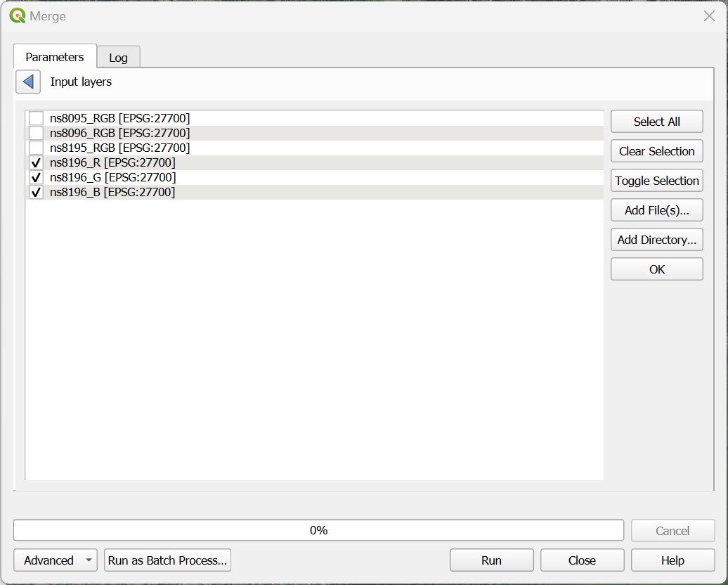728x585 pixels.
Task: Select the ns8195_RGB [EPSG:27700] row text
Action: [x=119, y=148]
